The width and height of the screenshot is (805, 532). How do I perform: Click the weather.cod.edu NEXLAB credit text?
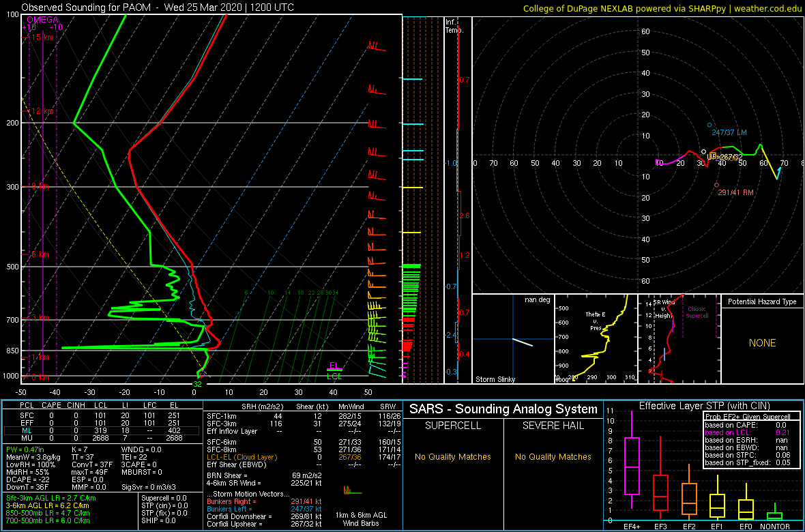click(663, 8)
